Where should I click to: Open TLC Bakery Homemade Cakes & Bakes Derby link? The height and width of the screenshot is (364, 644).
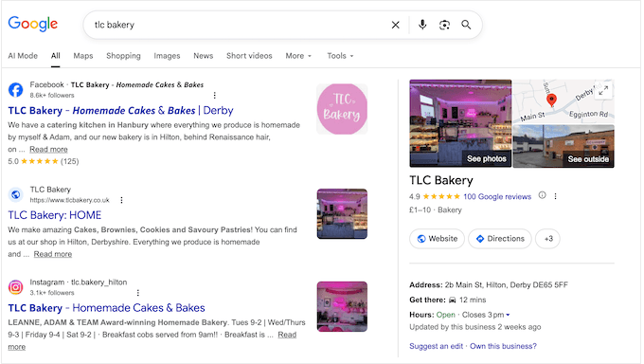point(120,110)
